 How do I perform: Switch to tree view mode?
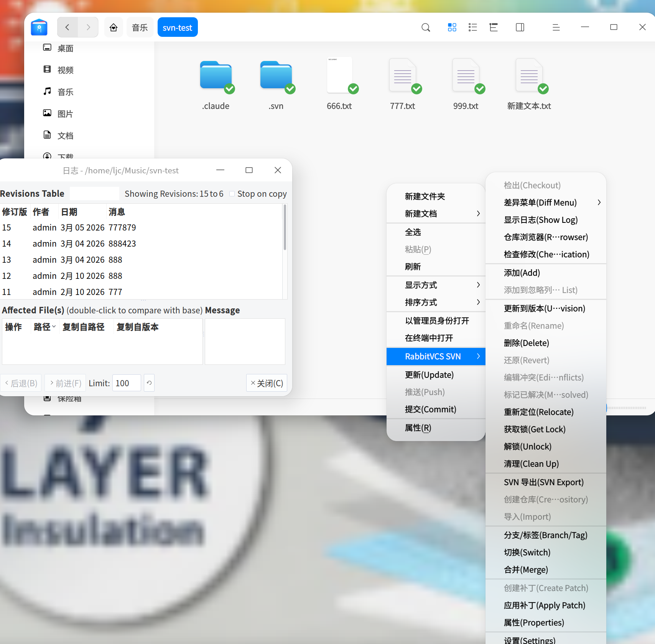coord(494,27)
